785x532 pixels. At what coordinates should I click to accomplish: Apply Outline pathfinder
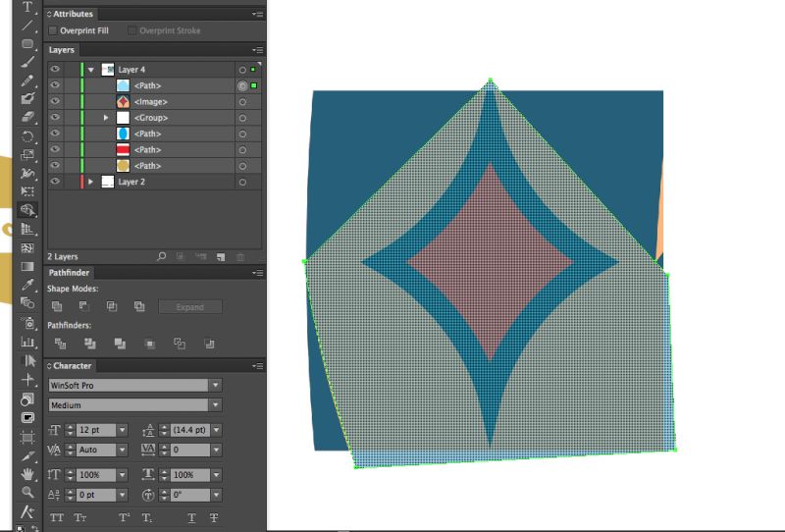point(180,344)
